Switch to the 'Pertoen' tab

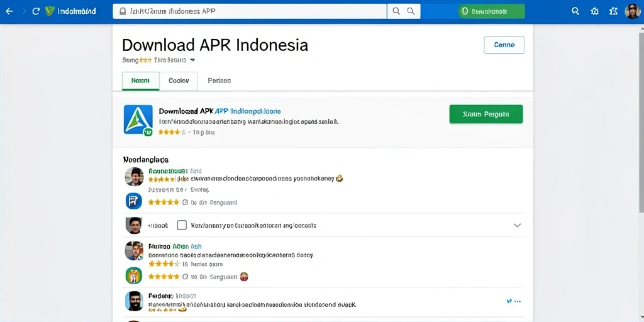[x=219, y=81]
